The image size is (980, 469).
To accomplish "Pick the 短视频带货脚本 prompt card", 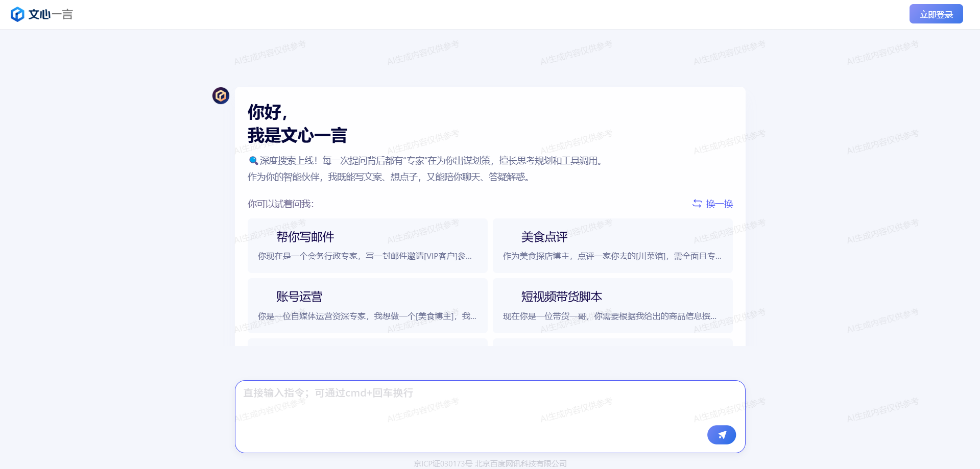I will tap(612, 306).
